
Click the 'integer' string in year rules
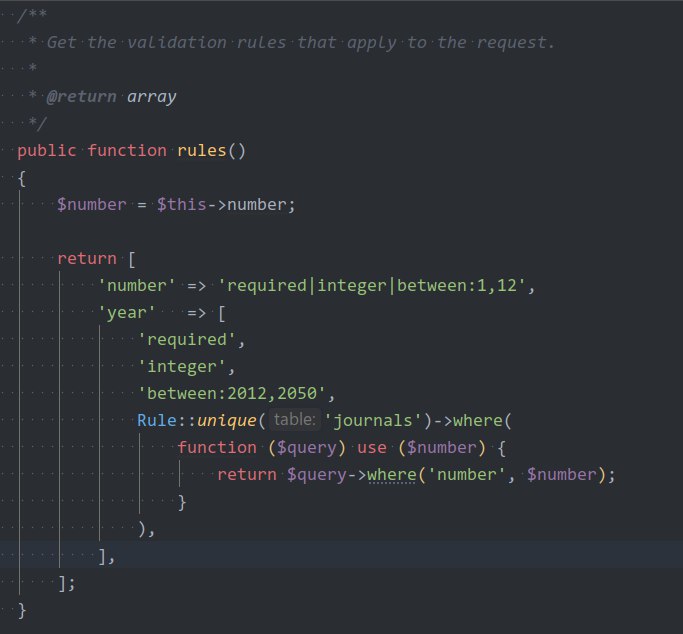pos(182,367)
